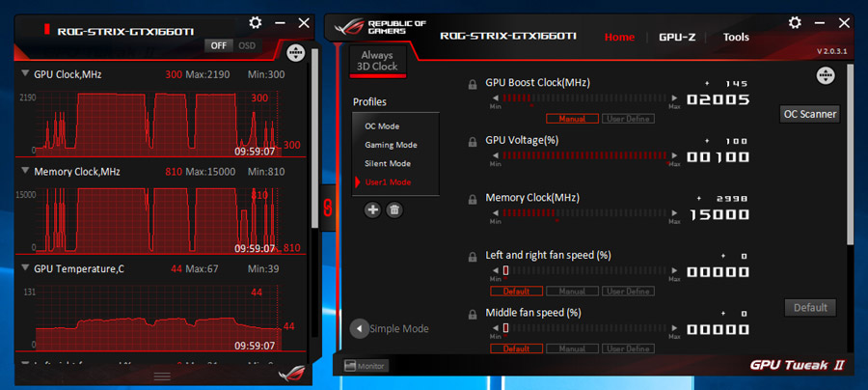Increase Left and right fan speed arrow
Screen dimensions: 868x390
coord(674,270)
